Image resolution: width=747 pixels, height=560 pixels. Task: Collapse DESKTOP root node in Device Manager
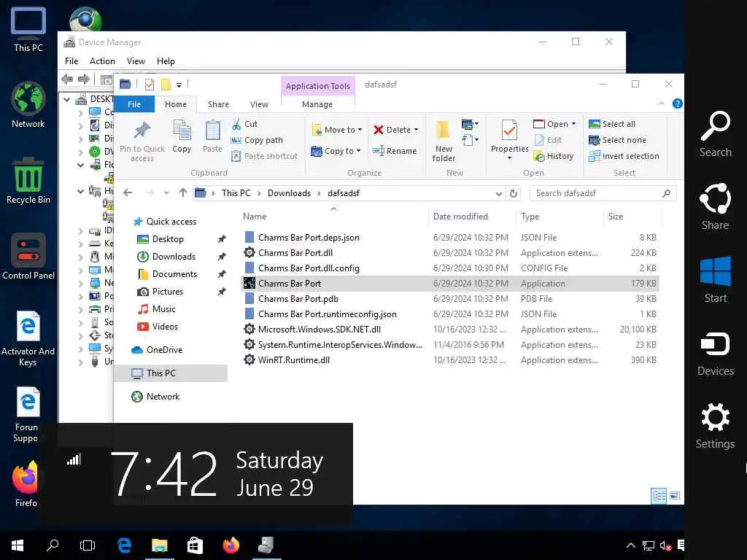tap(66, 99)
